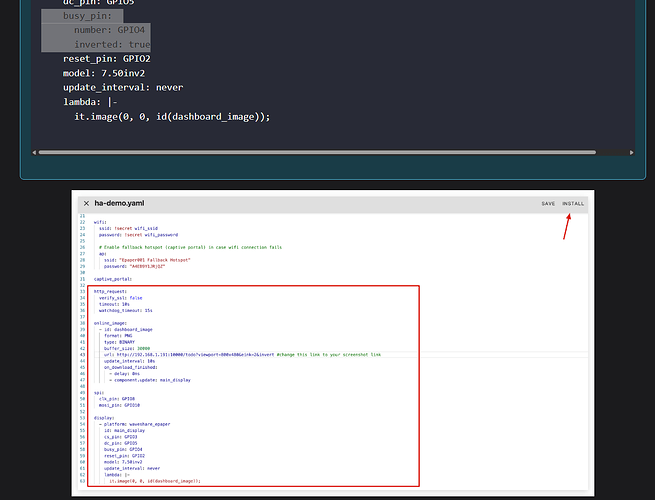Click 'platform: waveshare_epaper' line in editor
Image resolution: width=655 pixels, height=500 pixels.
coord(140,424)
